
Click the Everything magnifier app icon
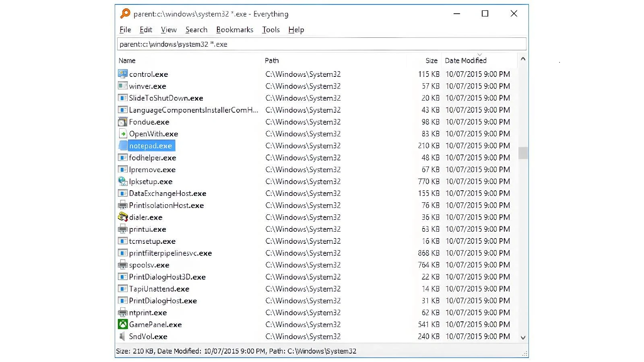[125, 14]
